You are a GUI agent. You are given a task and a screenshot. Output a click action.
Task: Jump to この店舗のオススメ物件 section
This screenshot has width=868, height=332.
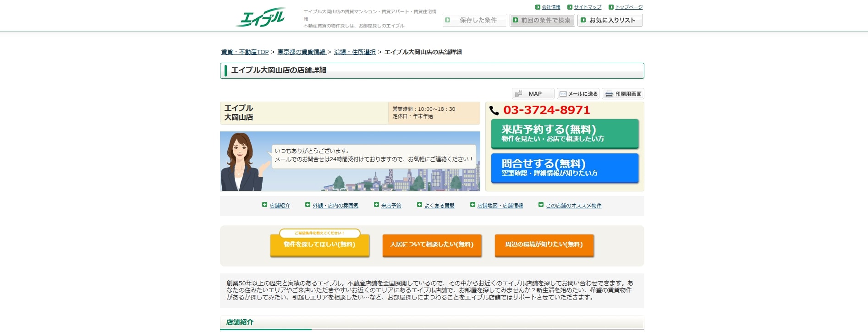click(573, 206)
